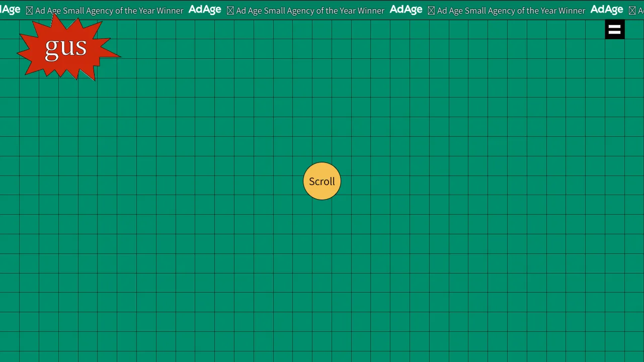Click the rightmost AdAge logo on the banner
Image resolution: width=644 pixels, height=362 pixels.
pyautogui.click(x=606, y=10)
